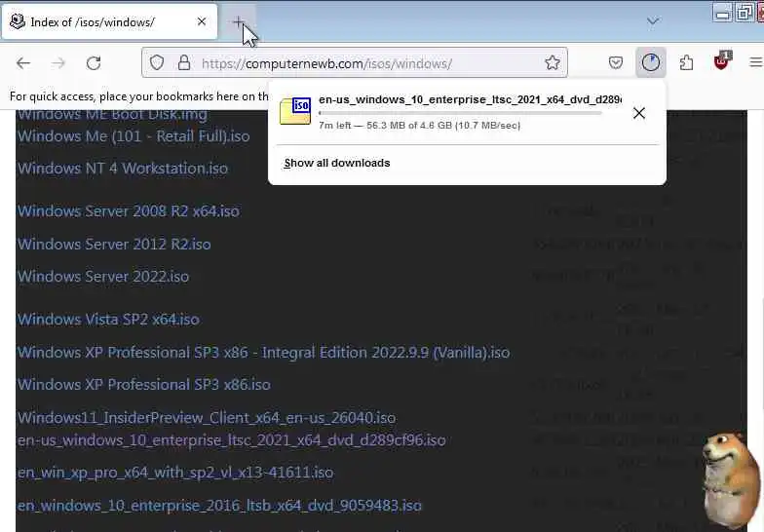764x532 pixels.
Task: Reload the current page
Action: click(x=94, y=63)
